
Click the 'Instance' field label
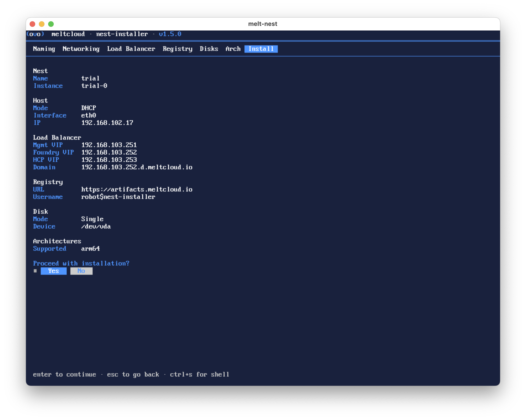[x=48, y=86]
